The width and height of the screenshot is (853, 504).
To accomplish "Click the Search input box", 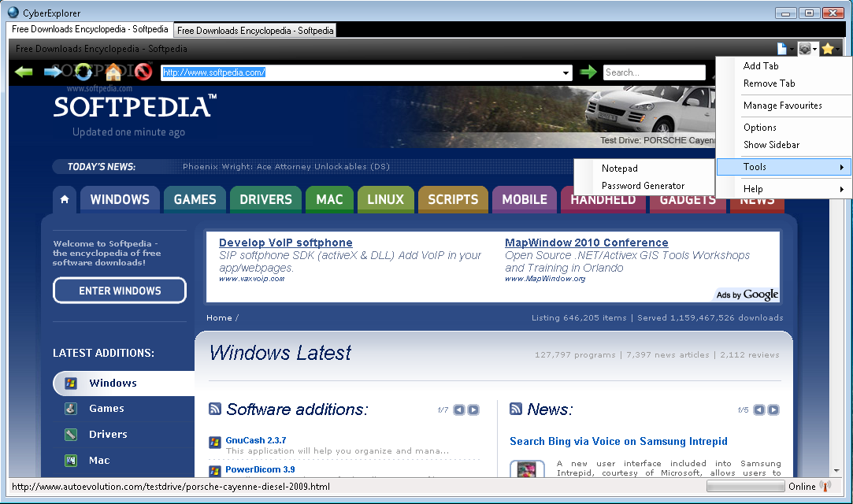I will pyautogui.click(x=654, y=72).
